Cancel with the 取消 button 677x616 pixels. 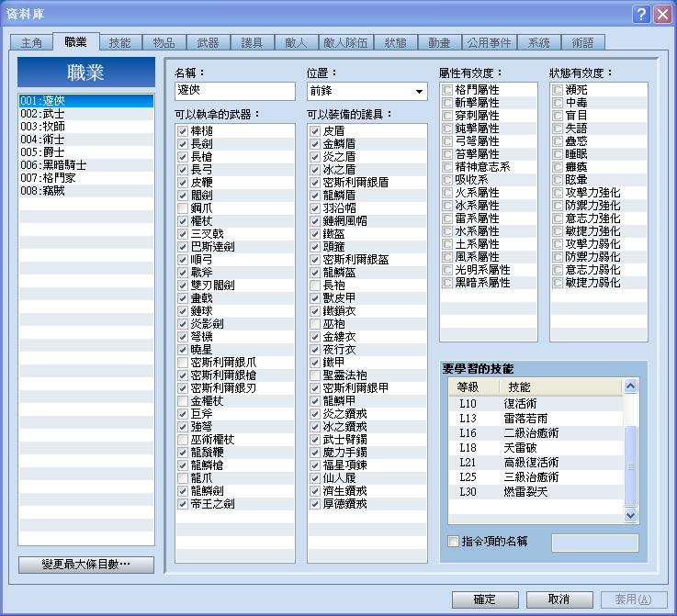[559, 599]
